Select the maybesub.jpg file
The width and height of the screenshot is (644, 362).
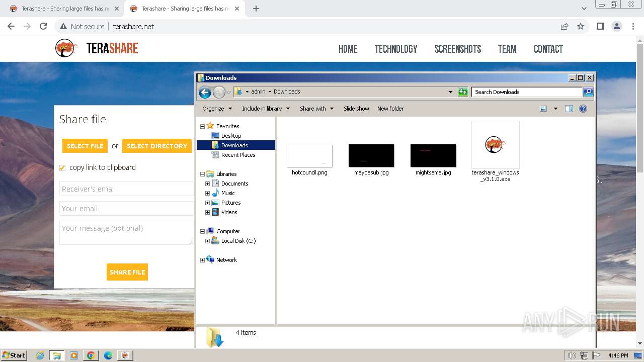[x=371, y=160]
